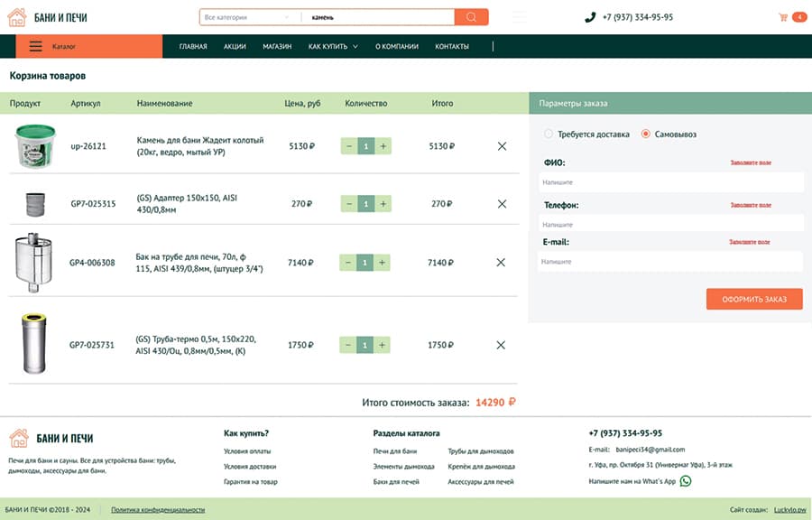
Task: Click the hamburger icon beside Каталог
Action: (35, 46)
